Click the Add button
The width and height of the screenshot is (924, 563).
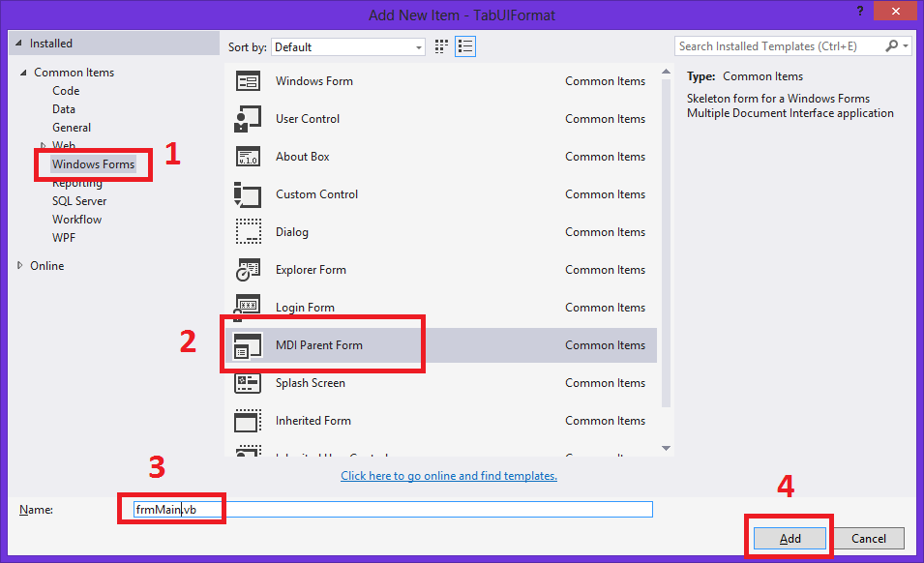pos(790,538)
